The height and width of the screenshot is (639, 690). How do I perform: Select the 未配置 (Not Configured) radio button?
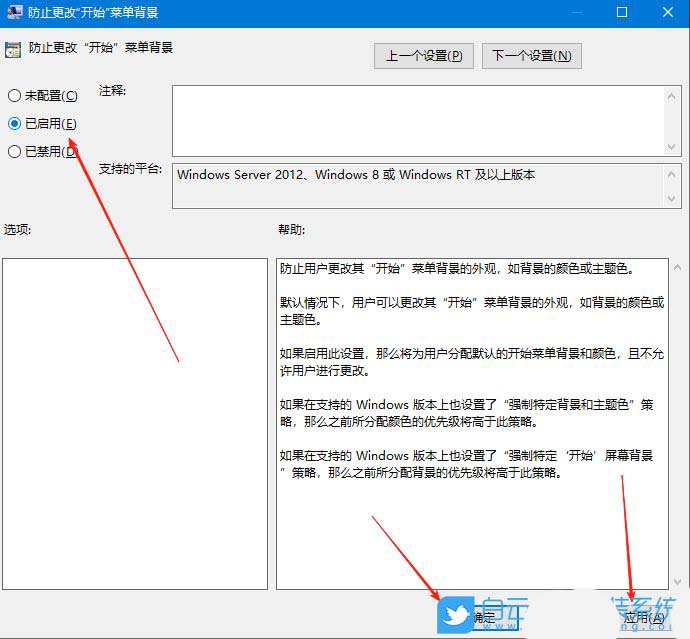coord(14,96)
